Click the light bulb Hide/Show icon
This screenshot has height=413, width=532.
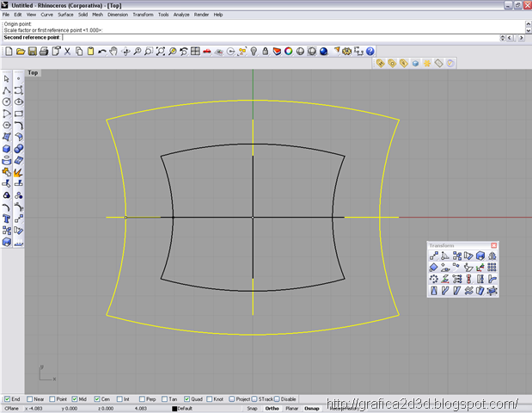tap(254, 52)
